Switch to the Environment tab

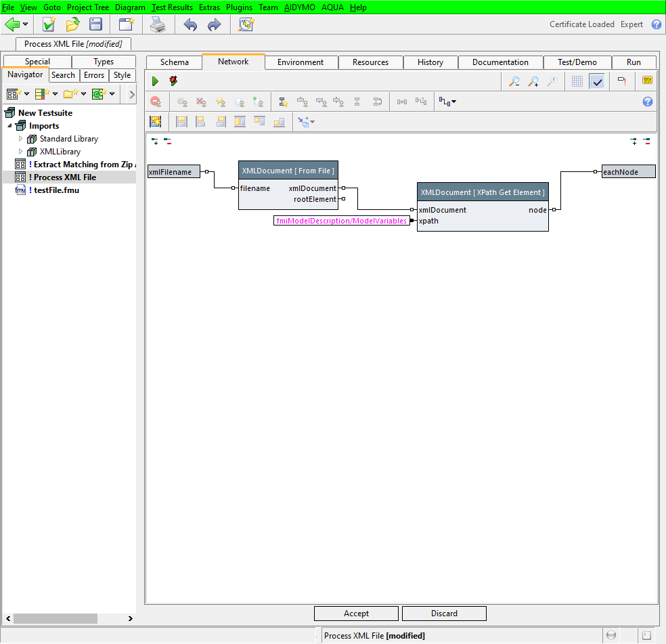pyautogui.click(x=301, y=62)
